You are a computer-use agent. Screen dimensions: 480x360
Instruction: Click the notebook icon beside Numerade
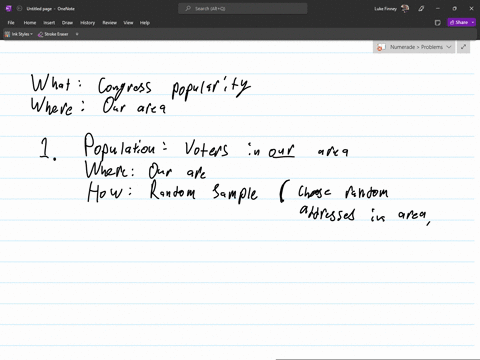point(381,47)
